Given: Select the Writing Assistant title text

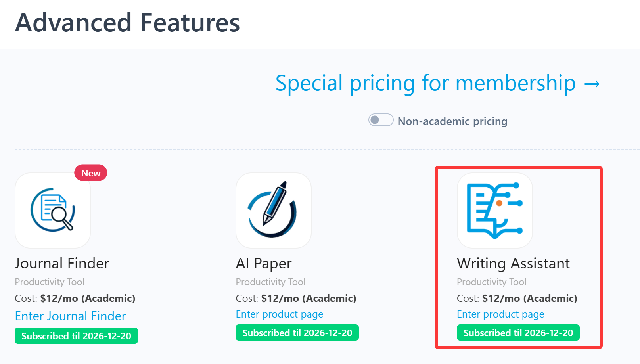Looking at the screenshot, I should tap(513, 263).
